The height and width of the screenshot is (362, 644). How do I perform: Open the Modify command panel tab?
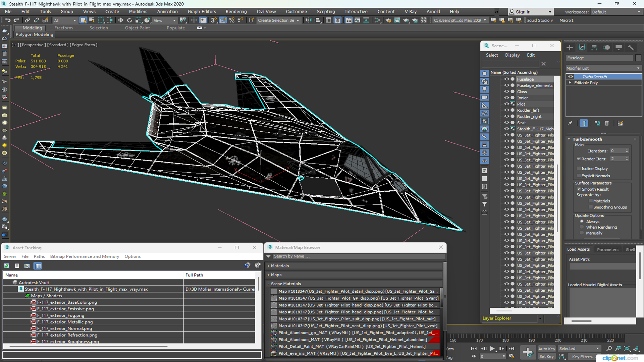click(582, 48)
